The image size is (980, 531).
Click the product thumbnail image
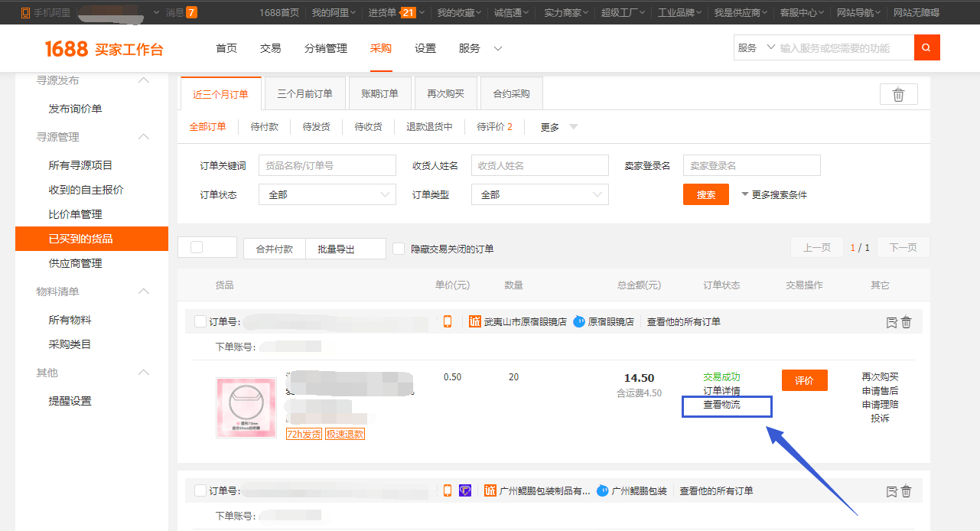click(246, 408)
